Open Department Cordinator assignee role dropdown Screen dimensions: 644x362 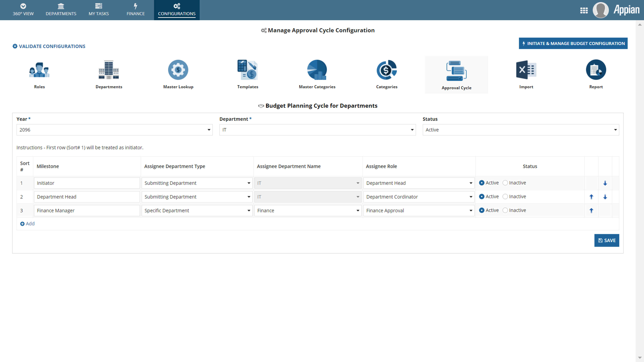tap(419, 197)
